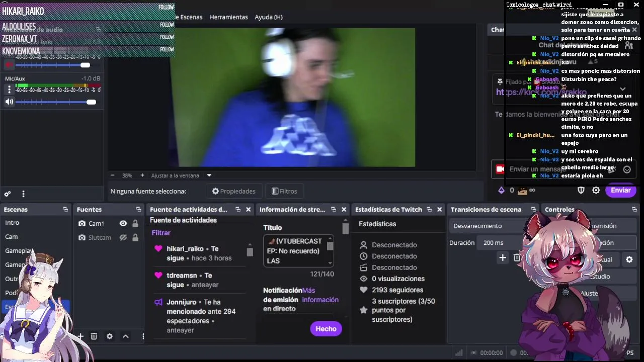
Task: Click the Ajustes button in Controles
Action: pos(589,293)
